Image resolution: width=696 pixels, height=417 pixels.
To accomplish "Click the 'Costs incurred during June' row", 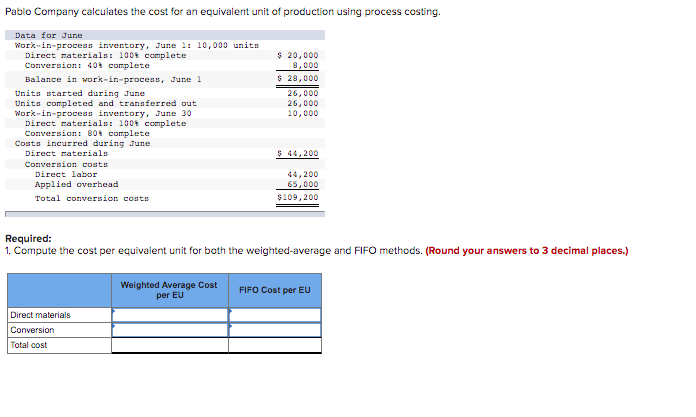I will 165,143.
